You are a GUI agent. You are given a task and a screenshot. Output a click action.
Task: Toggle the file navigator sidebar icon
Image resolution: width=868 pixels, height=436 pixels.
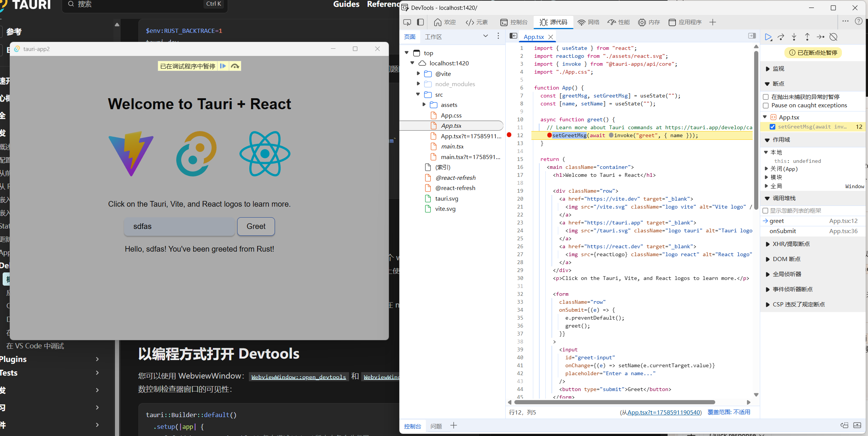pos(513,36)
